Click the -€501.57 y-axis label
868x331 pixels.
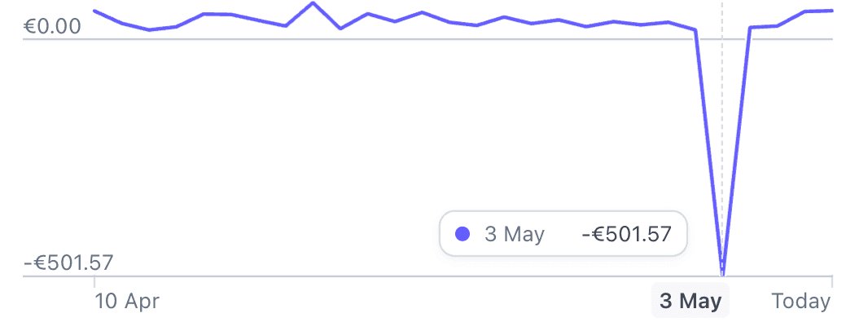[x=69, y=263]
